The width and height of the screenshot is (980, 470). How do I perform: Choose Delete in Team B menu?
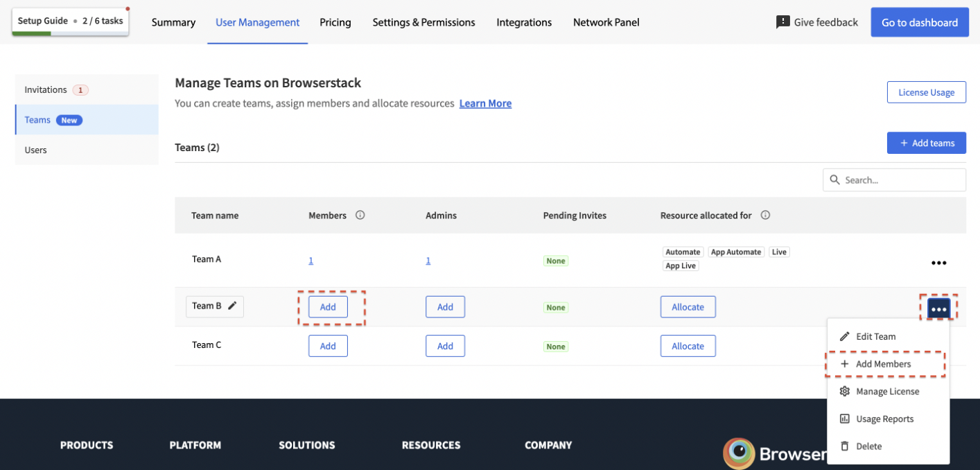tap(868, 446)
